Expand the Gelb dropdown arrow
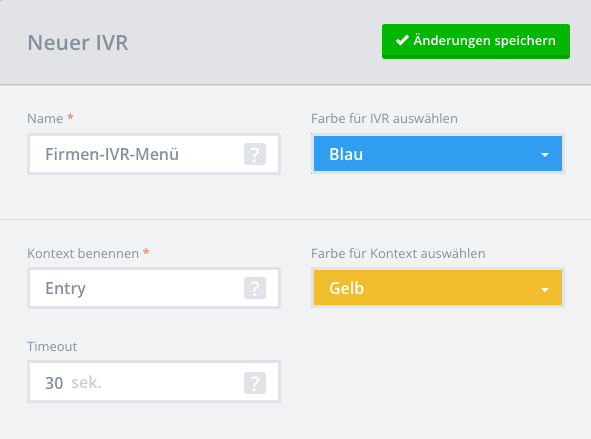 pos(545,289)
